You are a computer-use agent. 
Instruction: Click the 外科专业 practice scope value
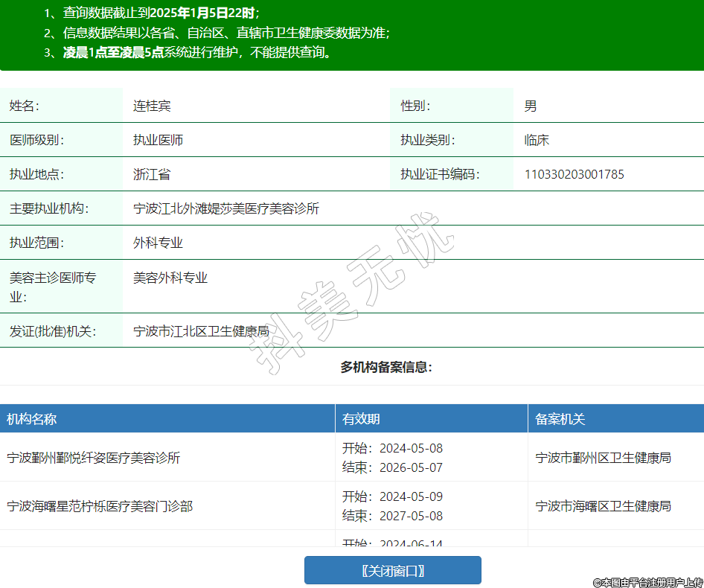click(x=158, y=243)
